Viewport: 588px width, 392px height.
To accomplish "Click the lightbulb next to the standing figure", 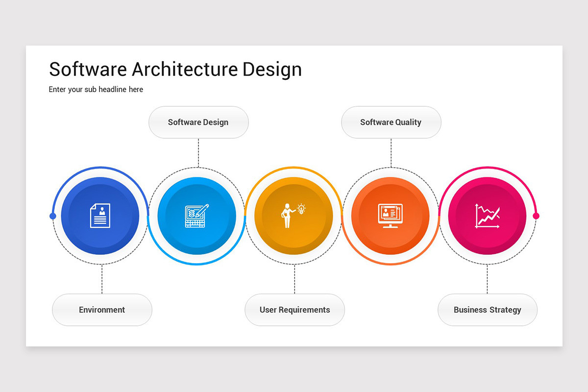I will click(301, 208).
